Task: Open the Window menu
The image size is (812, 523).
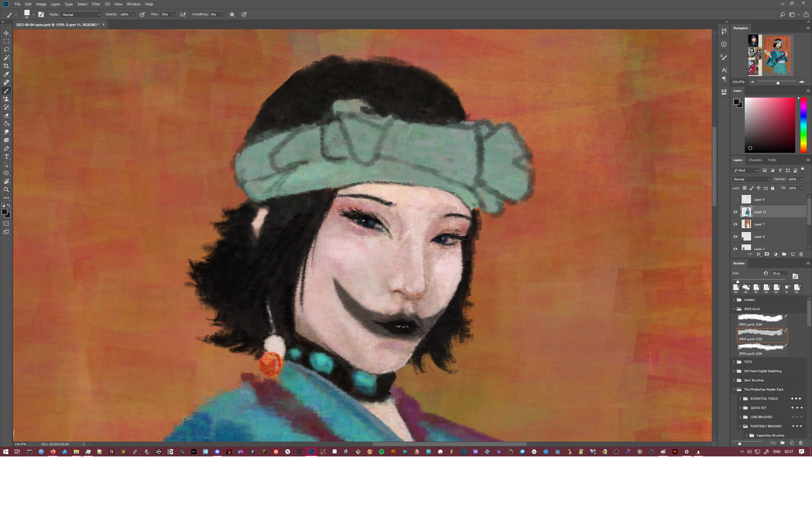Action: (134, 4)
